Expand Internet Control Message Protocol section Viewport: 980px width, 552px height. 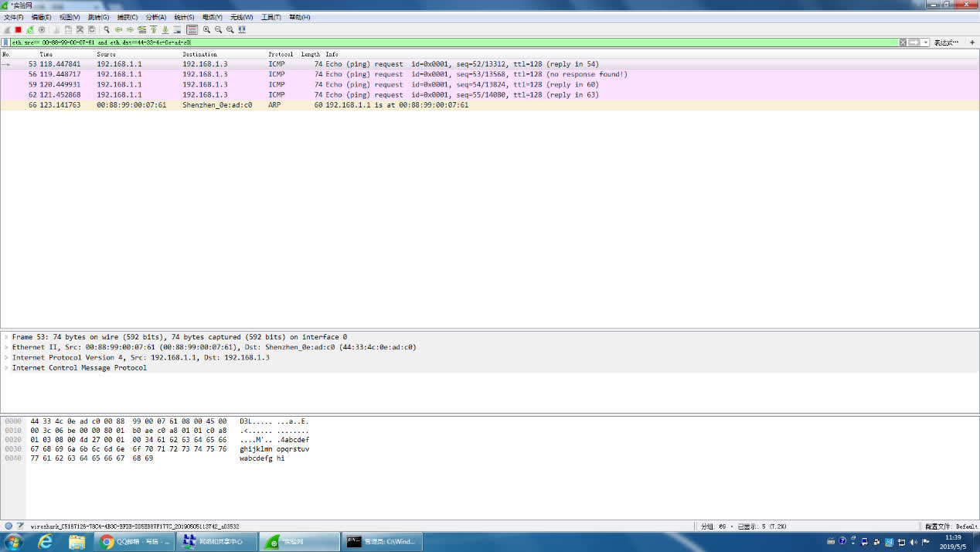click(x=6, y=368)
